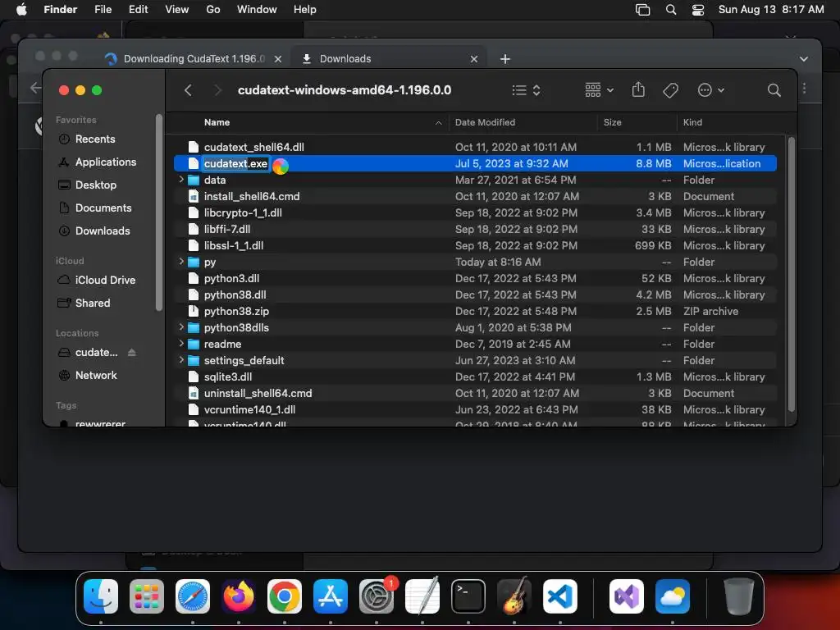Open Recents in the sidebar
The width and height of the screenshot is (840, 630).
(x=95, y=139)
